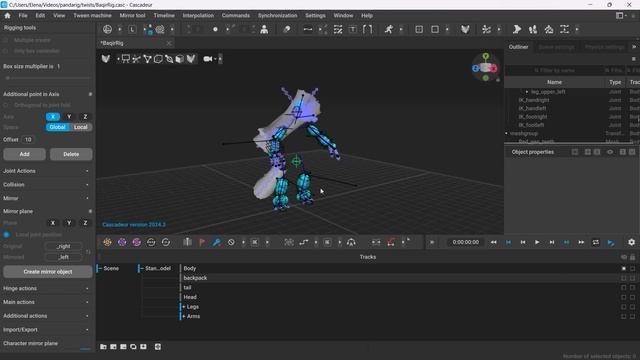
Task: Select X axis for additional point
Action: (x=53, y=117)
